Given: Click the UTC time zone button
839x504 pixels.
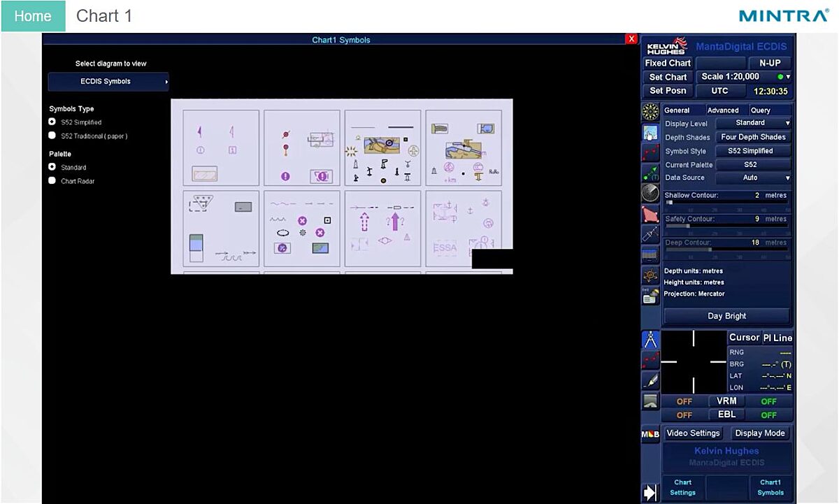Looking at the screenshot, I should [719, 91].
